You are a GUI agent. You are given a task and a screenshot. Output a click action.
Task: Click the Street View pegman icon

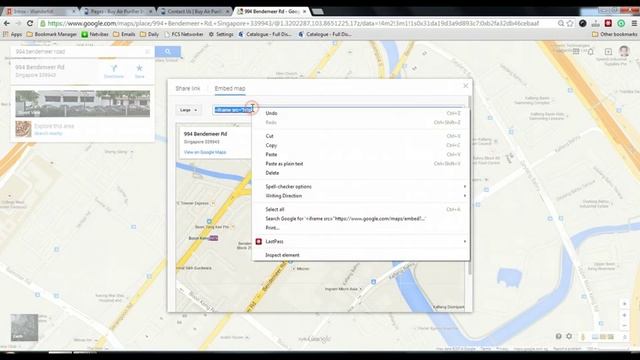point(583,337)
